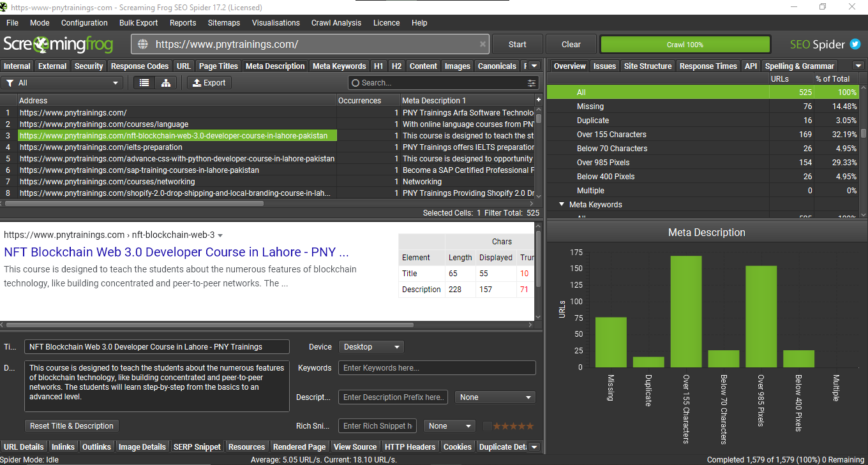Viewport: 868px width, 465px height.
Task: Open NFT Blockchain SERP title link
Action: pyautogui.click(x=176, y=252)
